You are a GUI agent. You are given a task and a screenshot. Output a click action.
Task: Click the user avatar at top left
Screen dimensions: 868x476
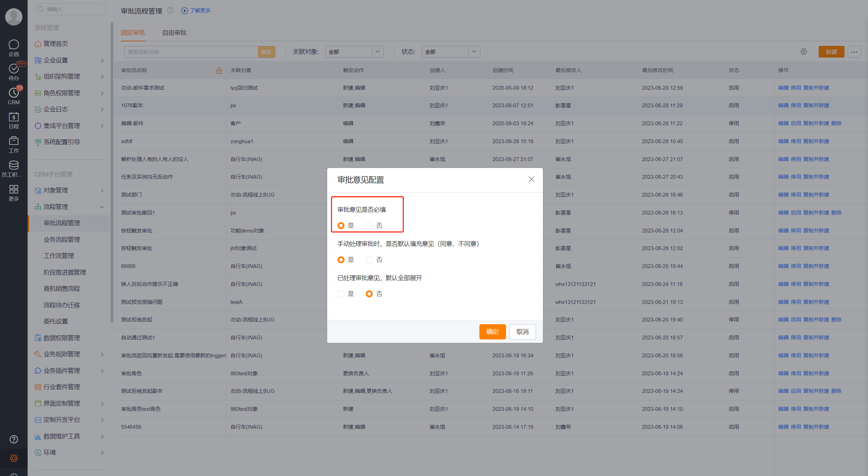pos(14,17)
